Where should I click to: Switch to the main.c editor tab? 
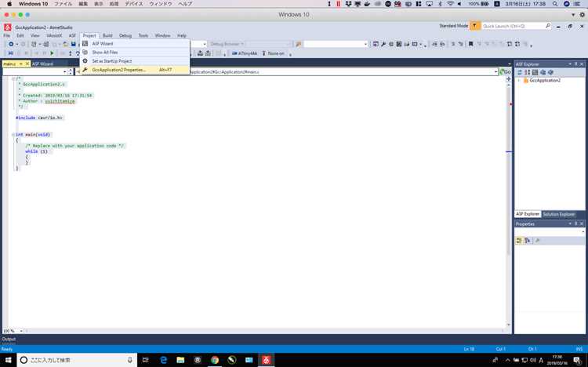[9, 64]
